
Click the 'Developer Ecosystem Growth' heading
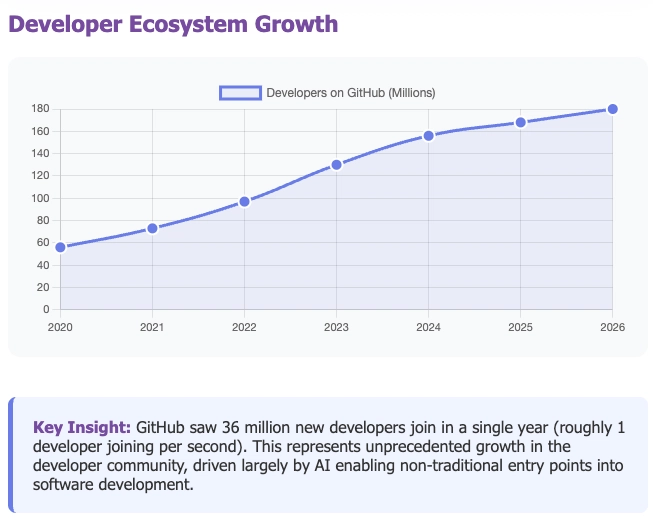[173, 24]
